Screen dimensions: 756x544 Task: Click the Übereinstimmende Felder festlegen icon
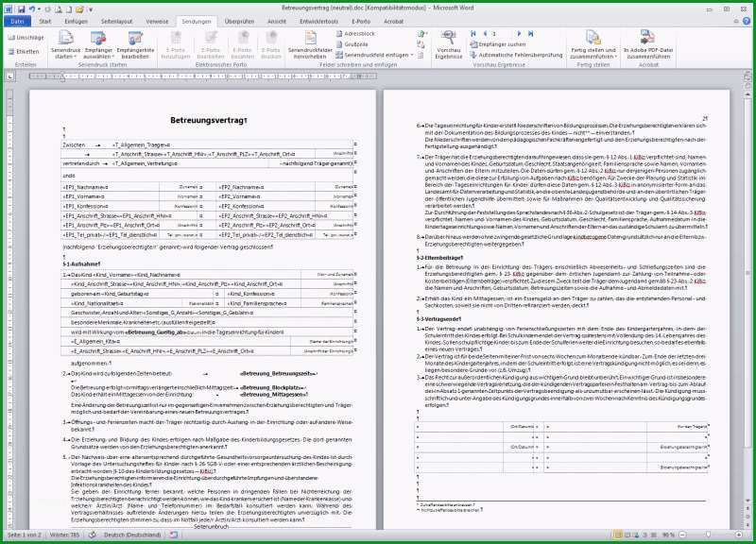421,44
